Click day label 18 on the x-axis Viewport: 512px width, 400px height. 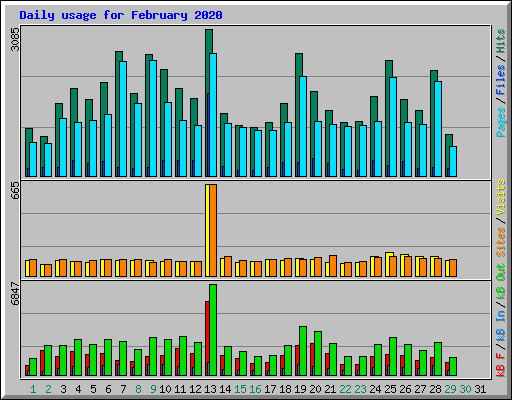285,389
